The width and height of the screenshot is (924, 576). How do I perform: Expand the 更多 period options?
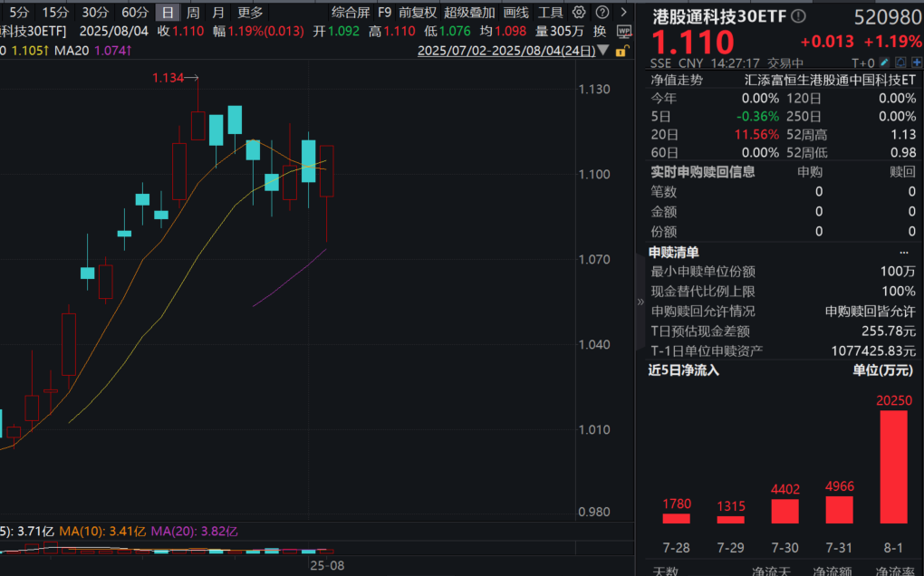(x=250, y=12)
